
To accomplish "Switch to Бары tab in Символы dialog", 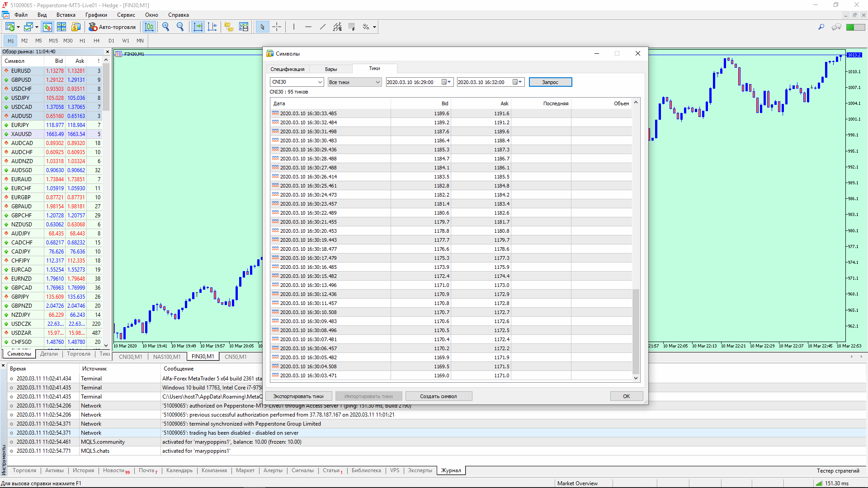I will click(331, 69).
